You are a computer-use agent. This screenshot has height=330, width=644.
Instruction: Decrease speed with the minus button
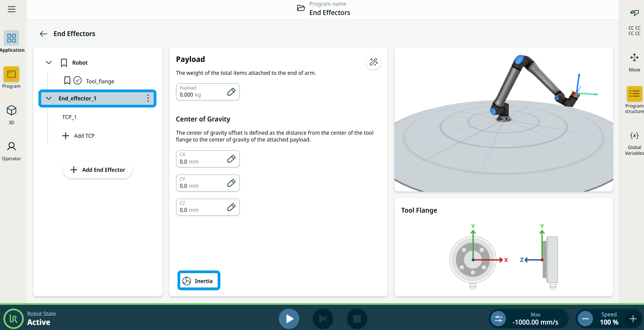coord(586,319)
